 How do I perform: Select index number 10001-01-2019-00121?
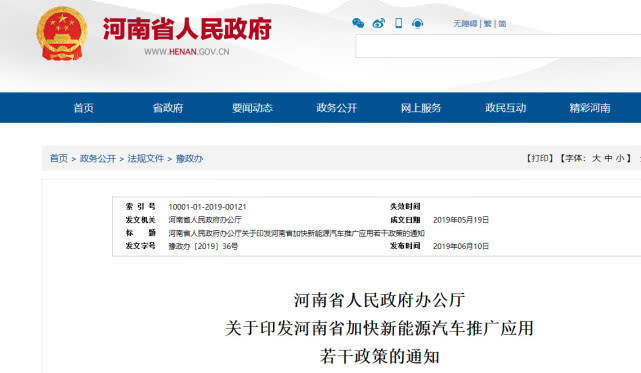[x=207, y=207]
